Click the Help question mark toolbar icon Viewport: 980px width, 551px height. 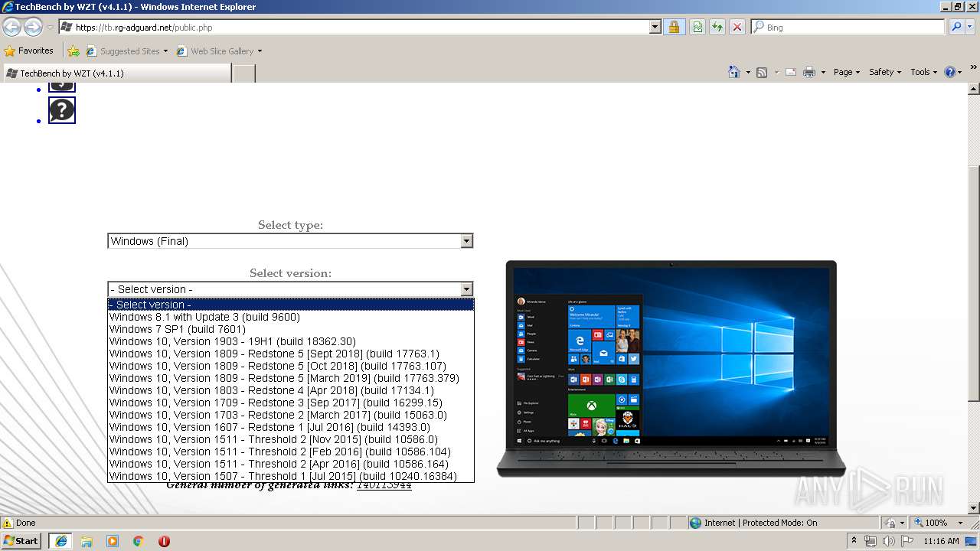coord(950,72)
